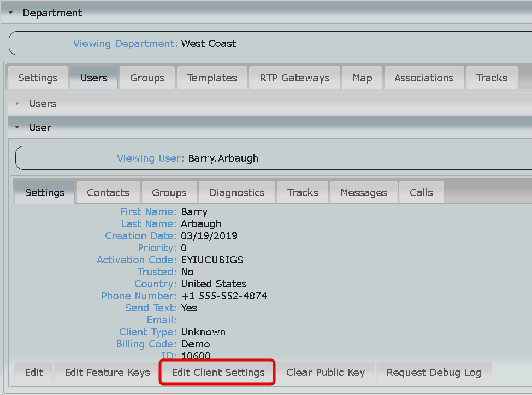The height and width of the screenshot is (395, 532).
Task: Switch to the Associations tab
Action: point(424,78)
